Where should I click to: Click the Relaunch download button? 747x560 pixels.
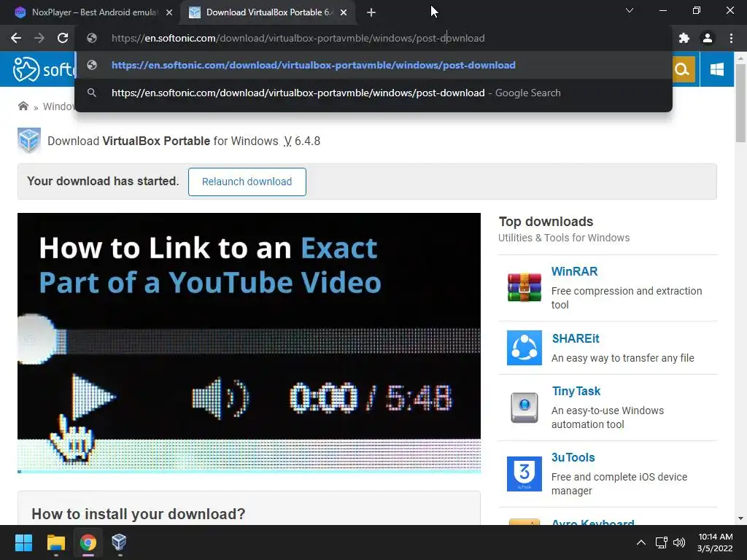click(247, 182)
